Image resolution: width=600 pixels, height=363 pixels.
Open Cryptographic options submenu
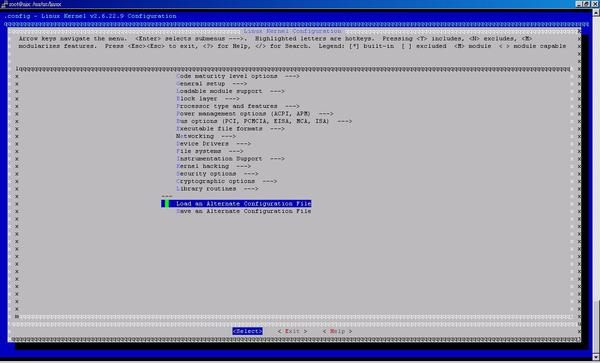click(x=226, y=181)
